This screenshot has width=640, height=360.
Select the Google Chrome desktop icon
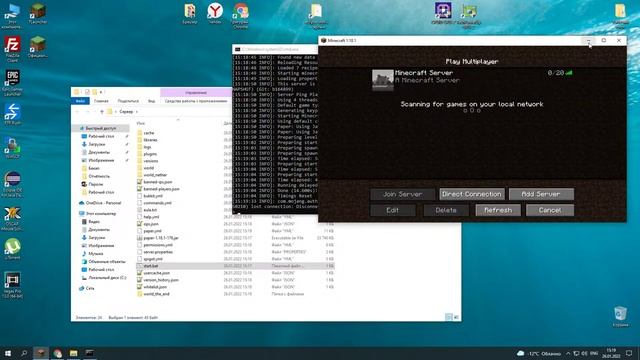coord(240,16)
